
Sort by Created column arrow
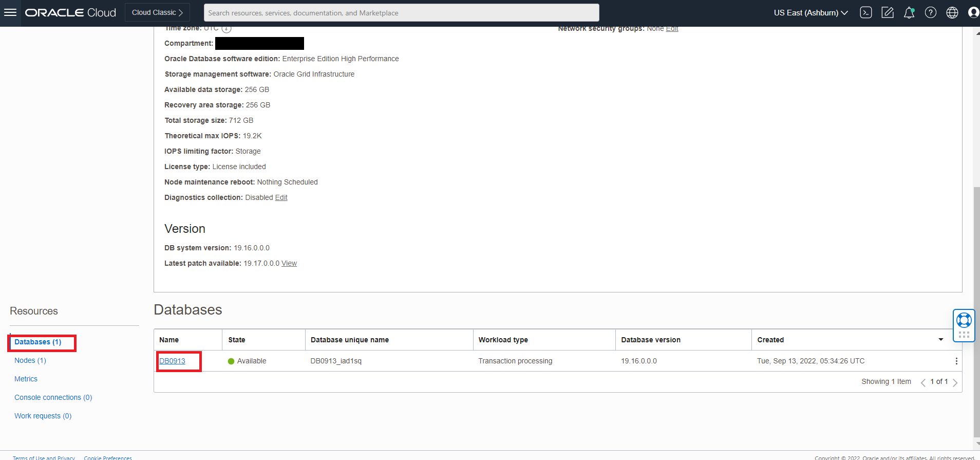click(x=941, y=339)
